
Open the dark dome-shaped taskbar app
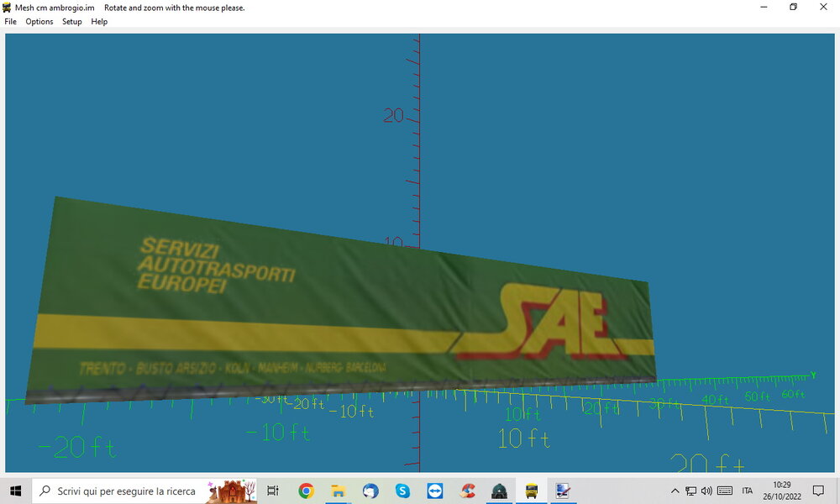point(499,491)
